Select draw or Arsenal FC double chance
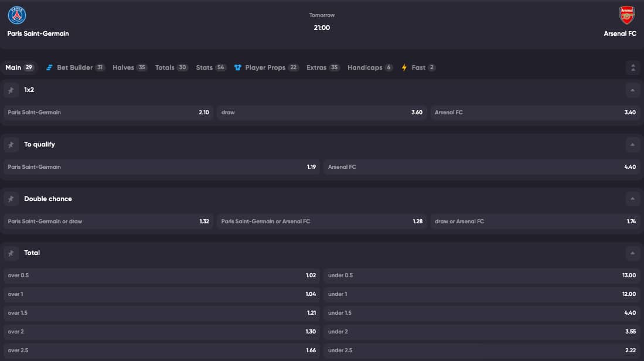Image resolution: width=644 pixels, height=361 pixels. [x=535, y=222]
